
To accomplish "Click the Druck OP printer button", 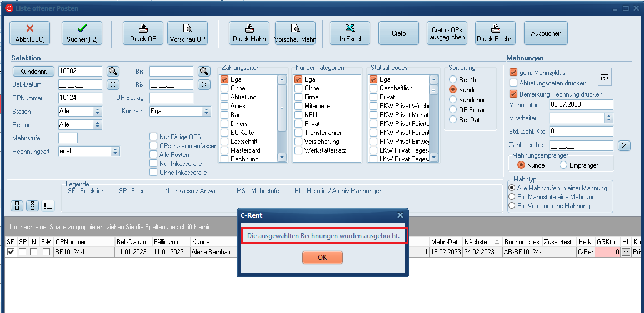I will coord(143,33).
